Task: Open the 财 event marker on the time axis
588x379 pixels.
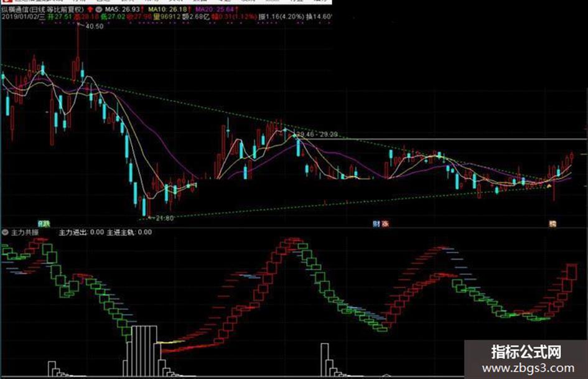Action: (x=376, y=224)
